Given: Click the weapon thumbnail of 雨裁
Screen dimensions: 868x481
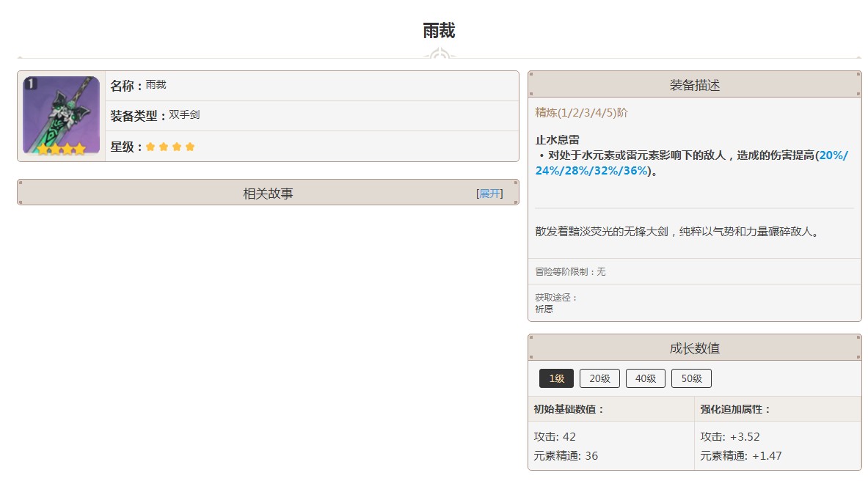Looking at the screenshot, I should point(61,115).
